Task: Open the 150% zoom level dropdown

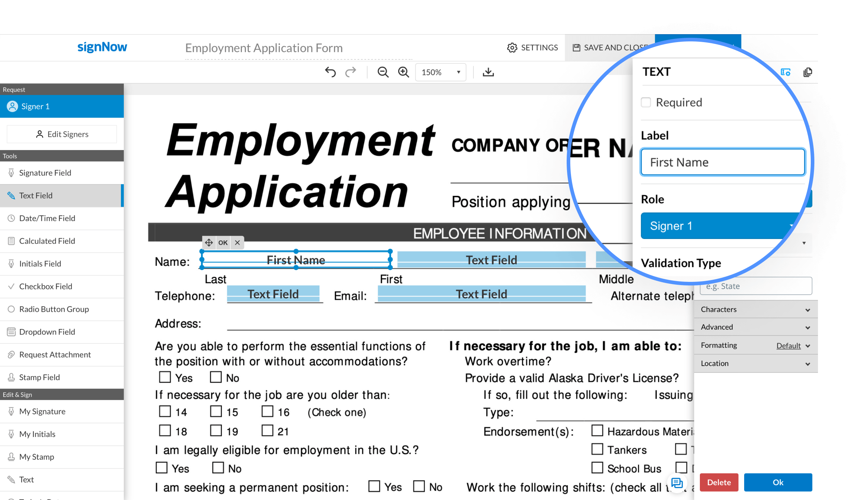Action: coord(441,72)
